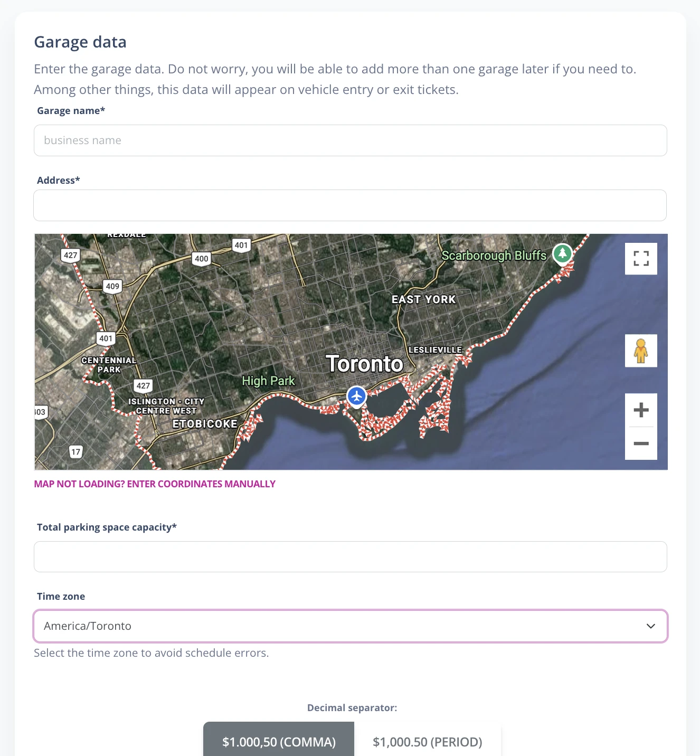
Task: Click the airport marker on the map
Action: (x=357, y=396)
